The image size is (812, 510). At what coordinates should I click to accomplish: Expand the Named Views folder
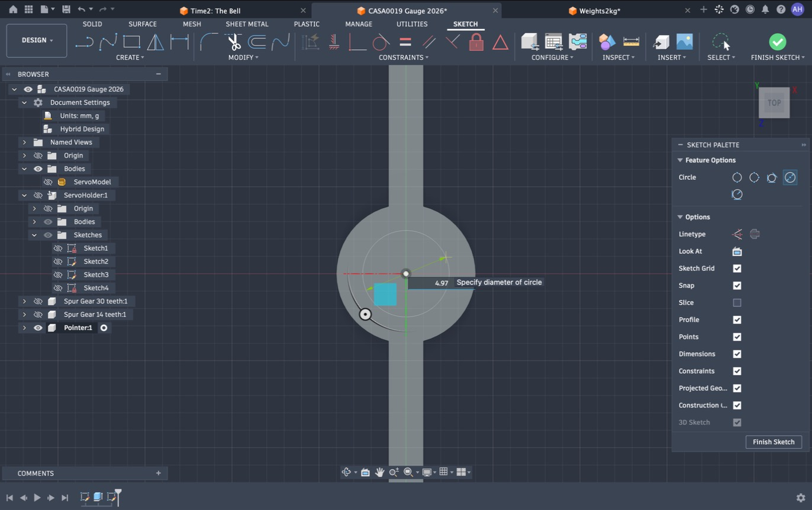pos(24,143)
